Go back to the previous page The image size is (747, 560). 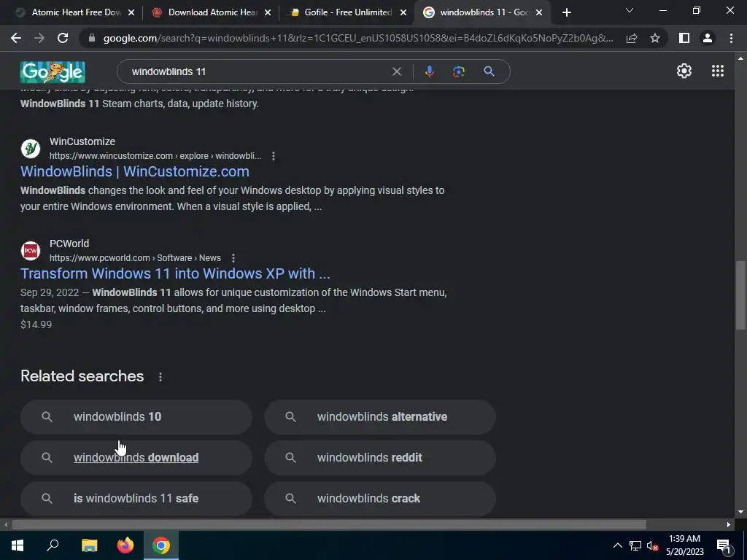[x=16, y=38]
